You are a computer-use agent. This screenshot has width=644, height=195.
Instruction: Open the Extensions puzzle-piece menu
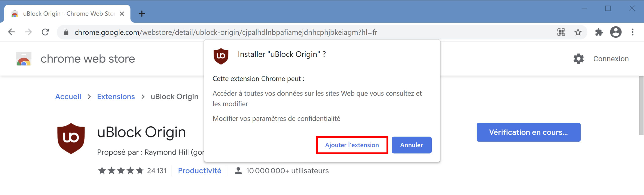coord(599,32)
